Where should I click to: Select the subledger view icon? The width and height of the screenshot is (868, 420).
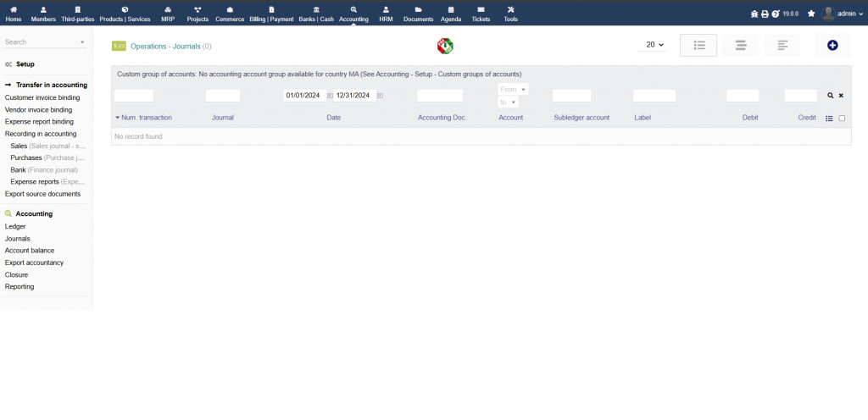782,46
